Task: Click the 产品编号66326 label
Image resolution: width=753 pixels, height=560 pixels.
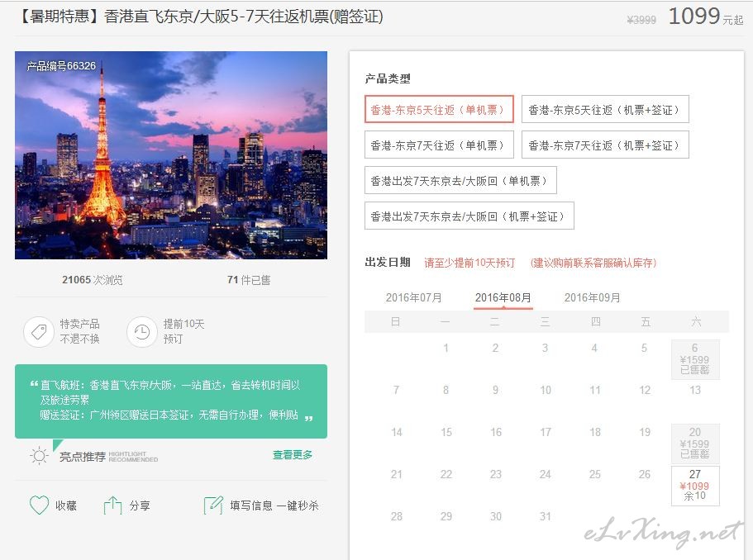Action: pos(61,66)
